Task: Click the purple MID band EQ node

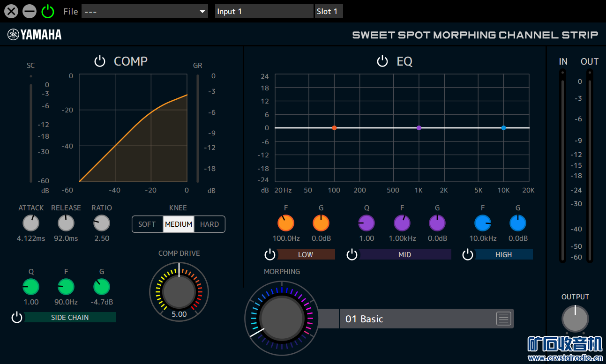Action: [419, 128]
